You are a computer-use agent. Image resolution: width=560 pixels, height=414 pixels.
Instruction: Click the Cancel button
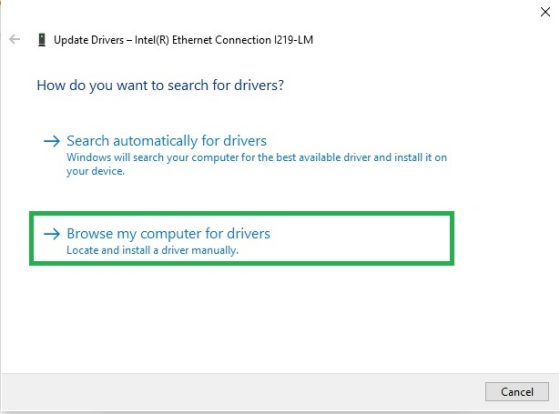[517, 391]
